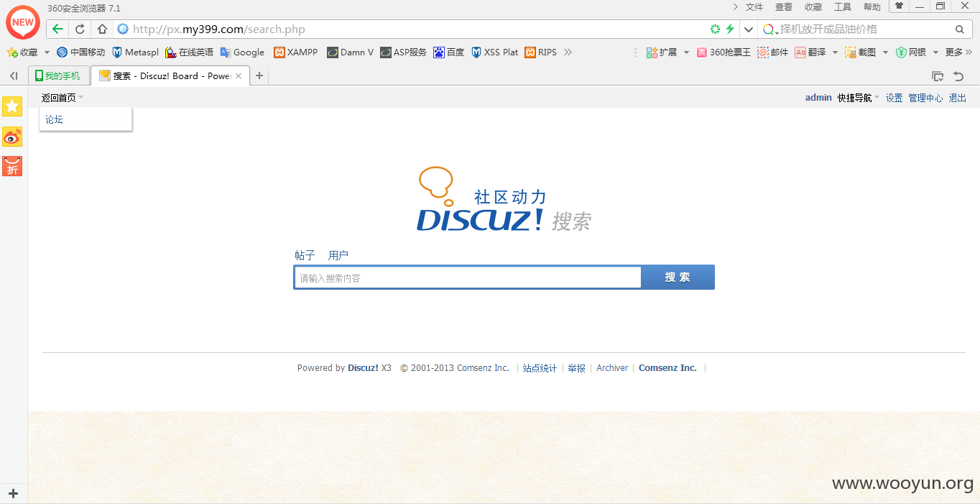Open the XAMPP bookmark
Image resolution: width=980 pixels, height=504 pixels.
click(x=296, y=52)
